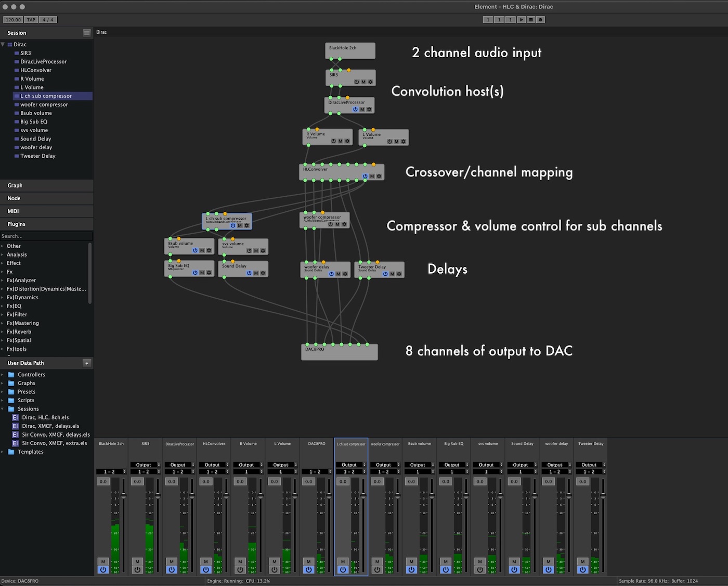The height and width of the screenshot is (586, 728).
Task: Click the SIR3 node orange MIDI port
Action: tap(349, 70)
